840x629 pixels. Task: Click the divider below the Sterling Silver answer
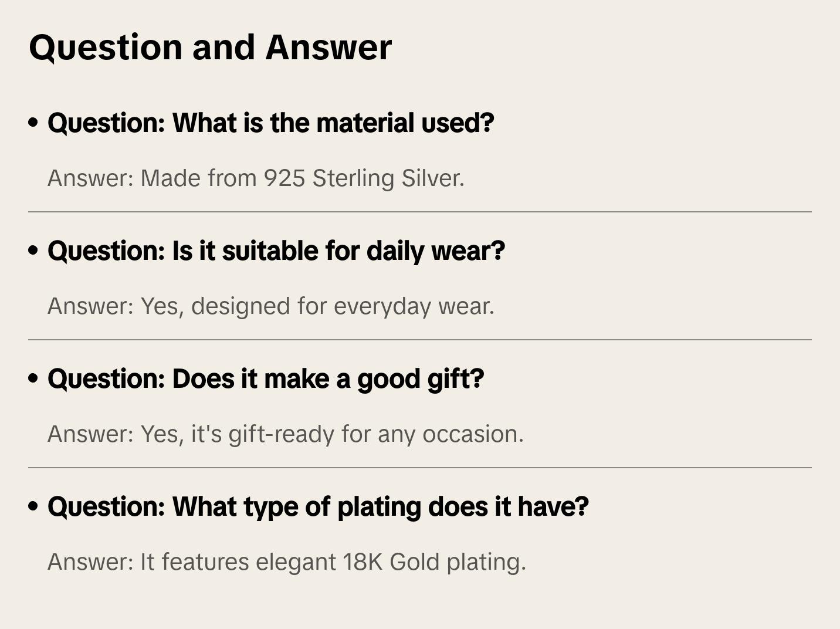tap(420, 212)
